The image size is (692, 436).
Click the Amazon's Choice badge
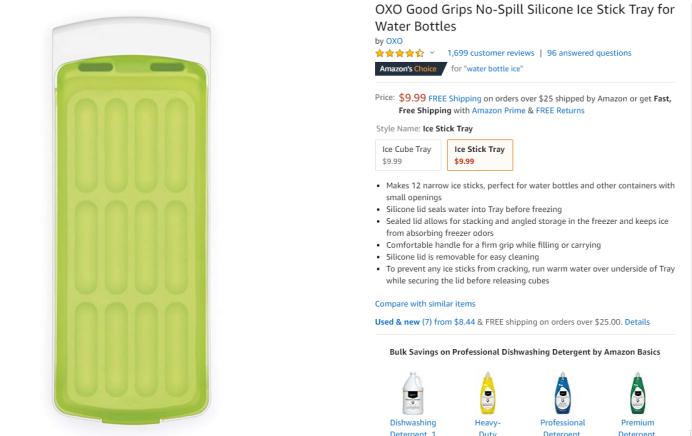408,68
